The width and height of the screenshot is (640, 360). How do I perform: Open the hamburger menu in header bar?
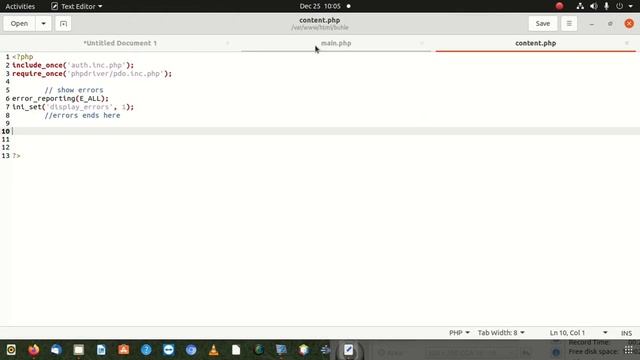click(x=569, y=24)
